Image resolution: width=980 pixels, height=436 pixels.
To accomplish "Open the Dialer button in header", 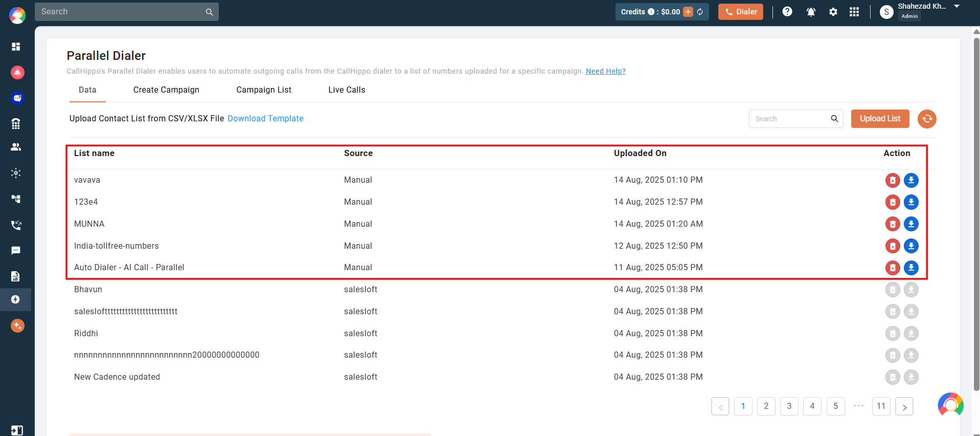I will point(740,12).
